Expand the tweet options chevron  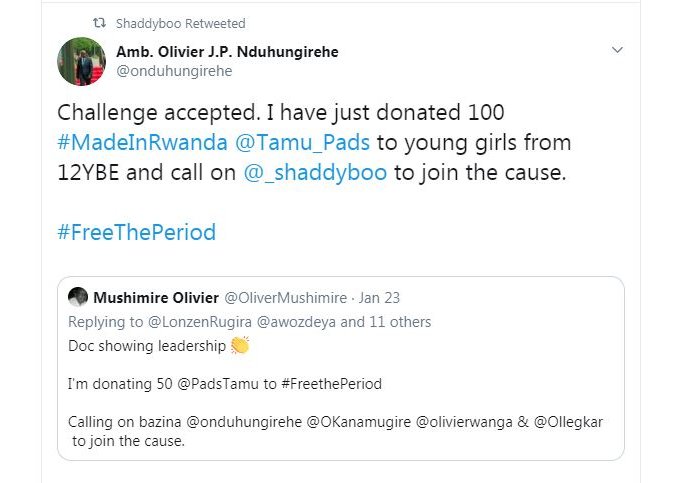[617, 50]
